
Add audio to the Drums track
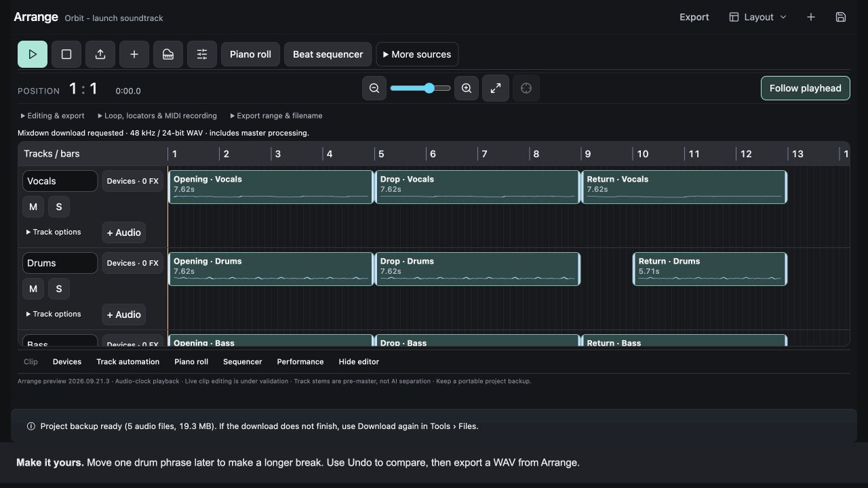pos(124,314)
